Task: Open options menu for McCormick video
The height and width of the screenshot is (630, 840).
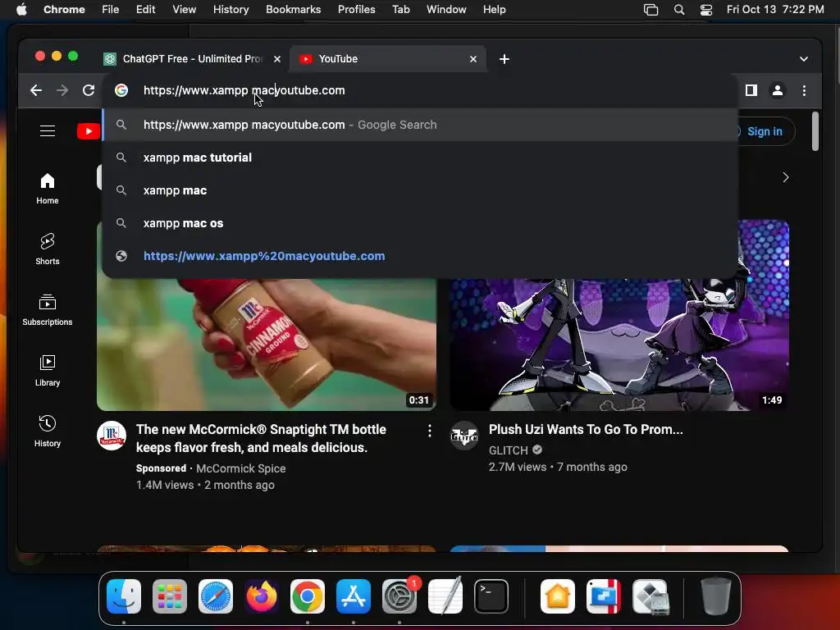Action: (429, 431)
